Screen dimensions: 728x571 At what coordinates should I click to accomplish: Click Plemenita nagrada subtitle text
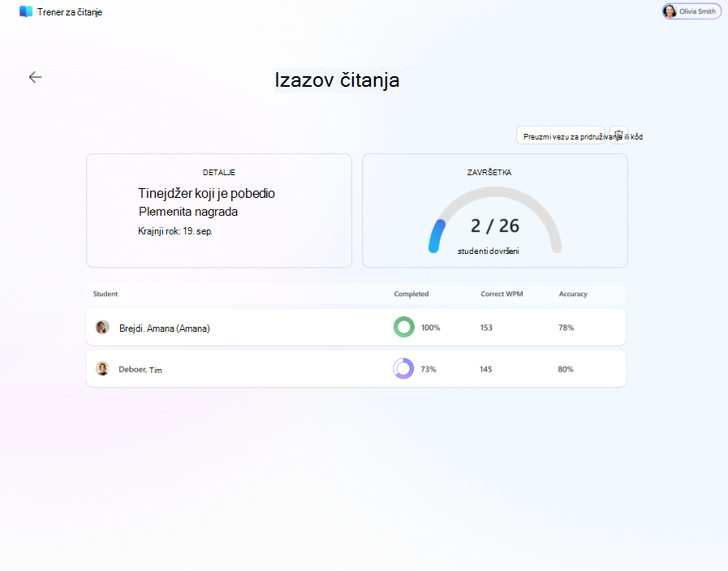[x=188, y=212]
